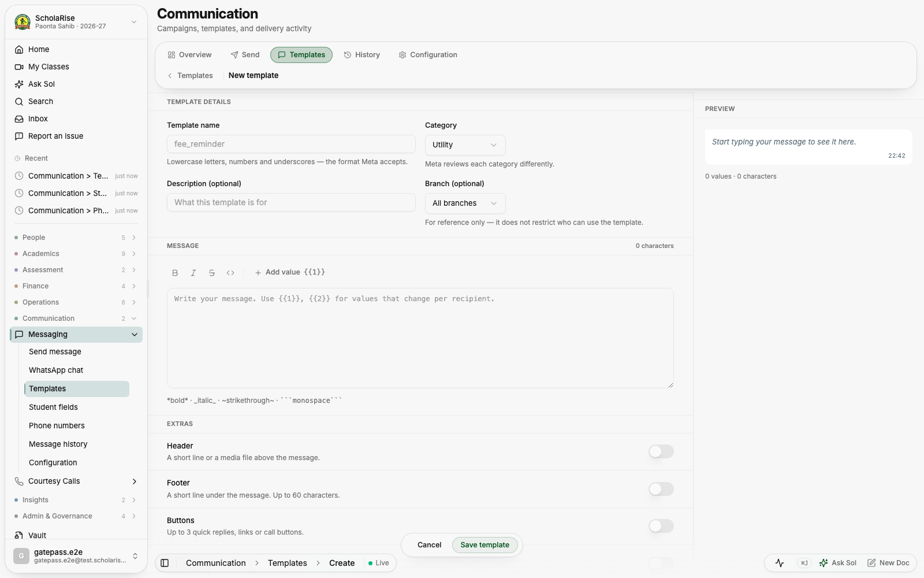Screen dimensions: 924x578
Task: Click the New Doc button
Action: (x=888, y=563)
